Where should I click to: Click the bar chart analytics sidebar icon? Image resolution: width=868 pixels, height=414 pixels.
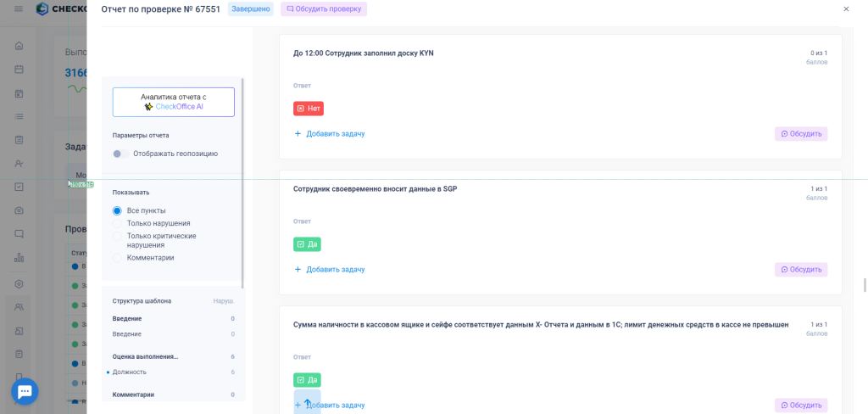coord(19,257)
